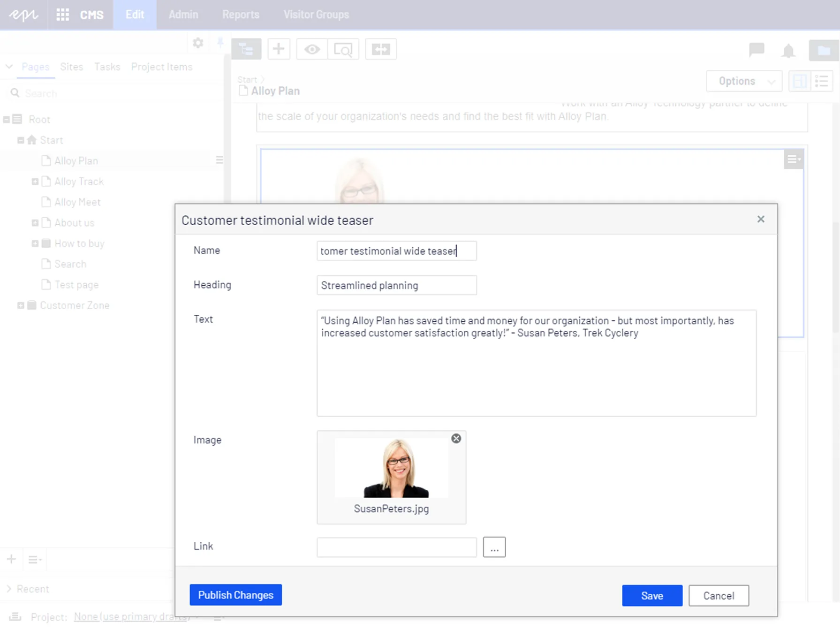Open the comments speech bubble icon
Viewport: 840px width, 630px height.
pos(757,49)
